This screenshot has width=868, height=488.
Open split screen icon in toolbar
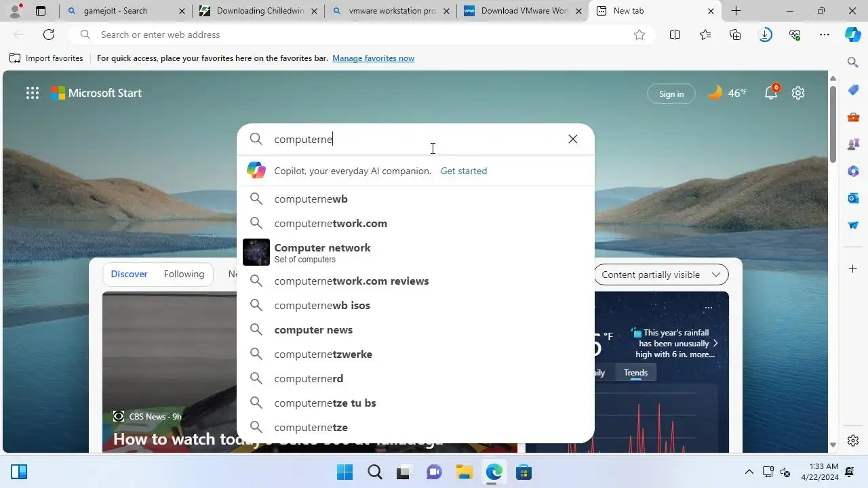[x=675, y=35]
